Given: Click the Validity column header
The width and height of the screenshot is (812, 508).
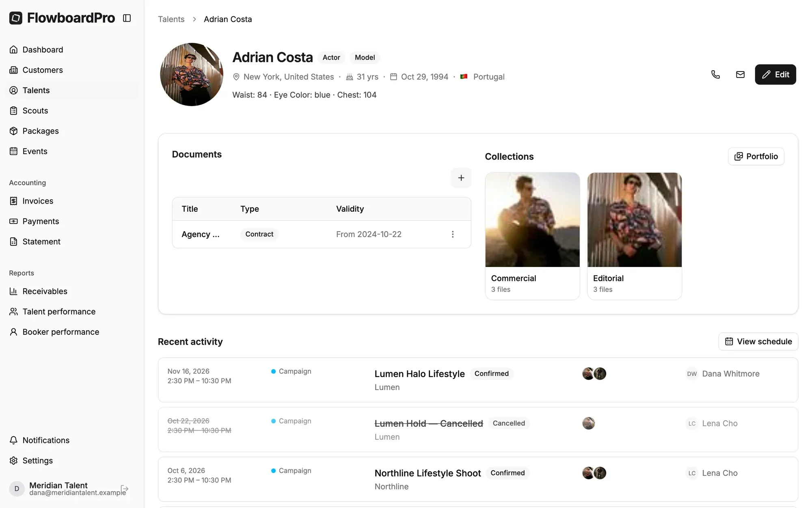Looking at the screenshot, I should point(350,209).
